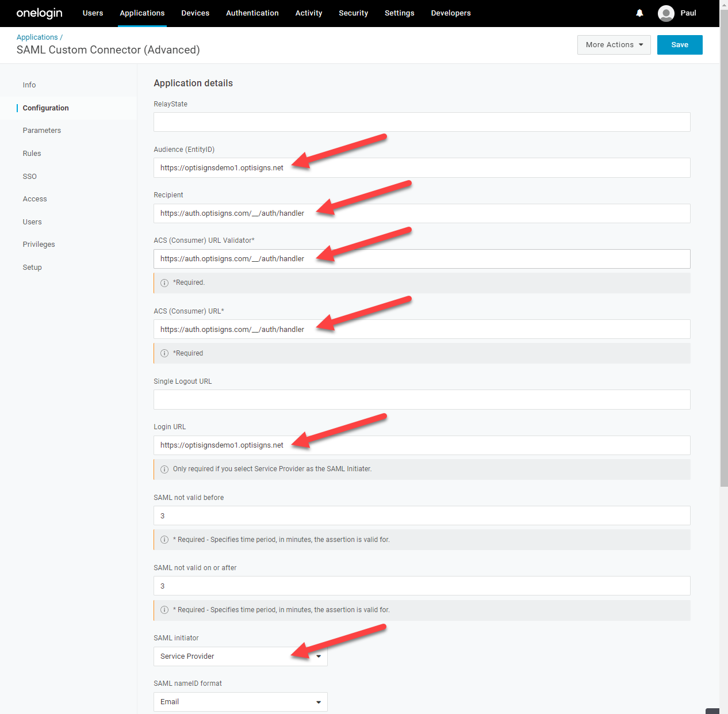Click the OneLogin logo
This screenshot has width=728, height=714.
pos(39,13)
